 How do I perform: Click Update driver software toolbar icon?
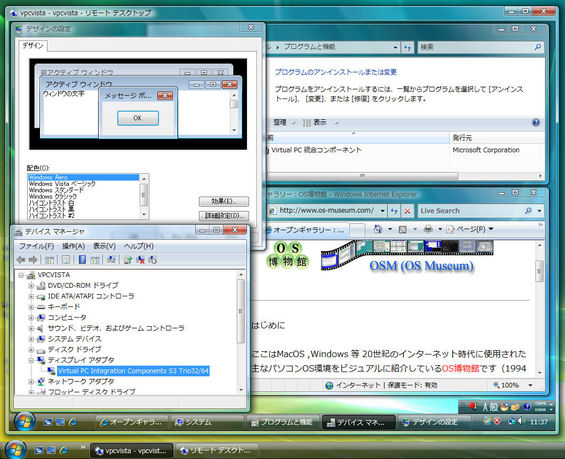point(128,259)
